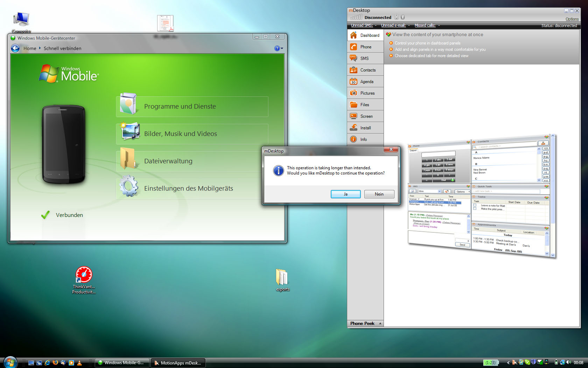Click the taskbar clock 00:08
This screenshot has height=368, width=588.
578,363
